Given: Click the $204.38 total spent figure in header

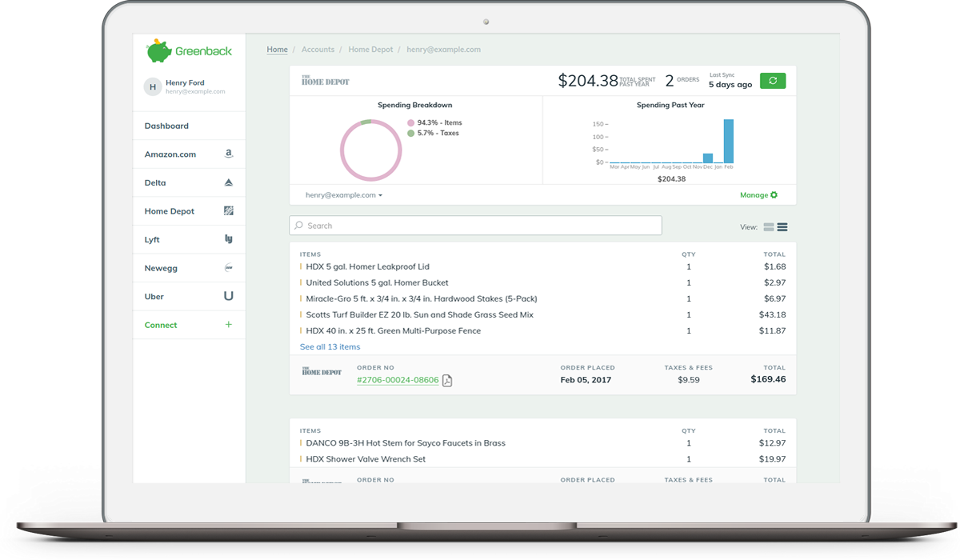Looking at the screenshot, I should pyautogui.click(x=588, y=81).
